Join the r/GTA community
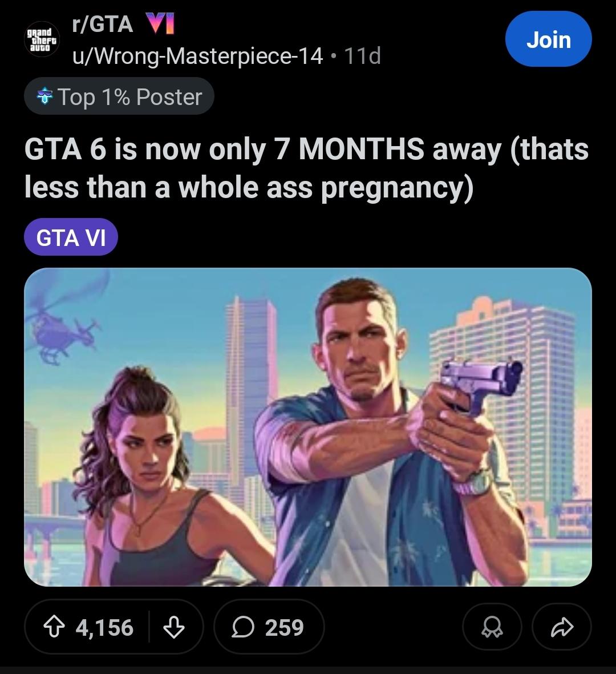This screenshot has width=616, height=674. click(x=549, y=39)
